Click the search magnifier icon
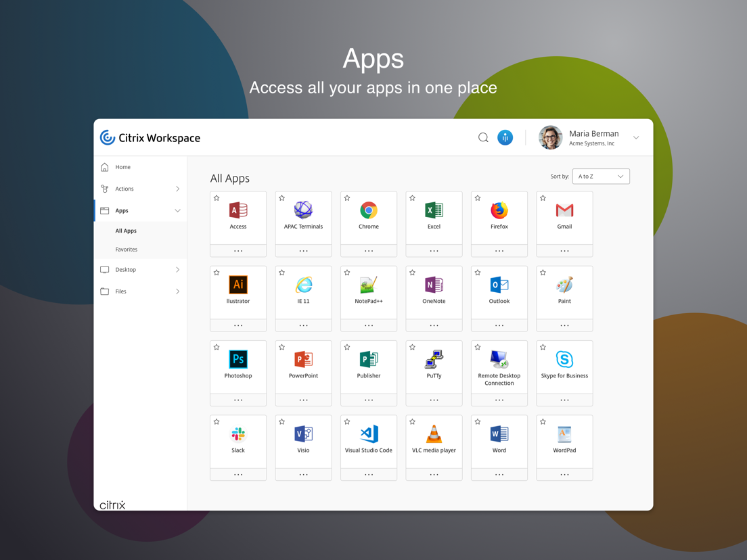The image size is (747, 560). coord(483,137)
